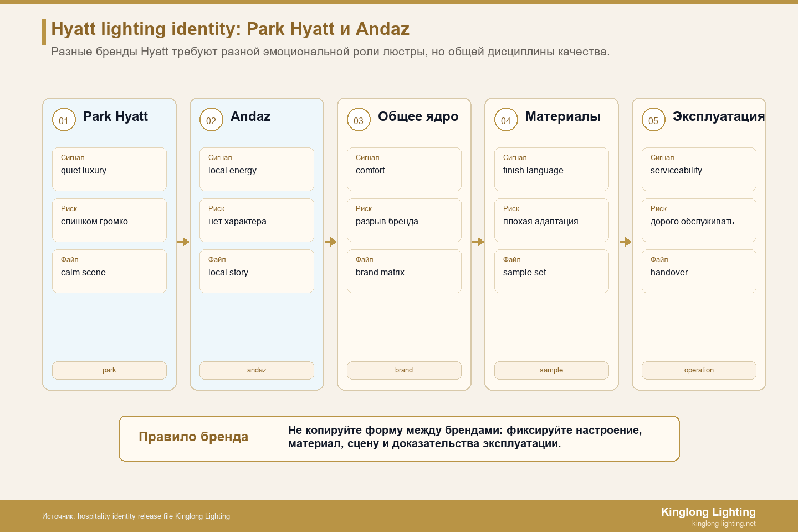Open the 'handover' file box

coord(699,271)
